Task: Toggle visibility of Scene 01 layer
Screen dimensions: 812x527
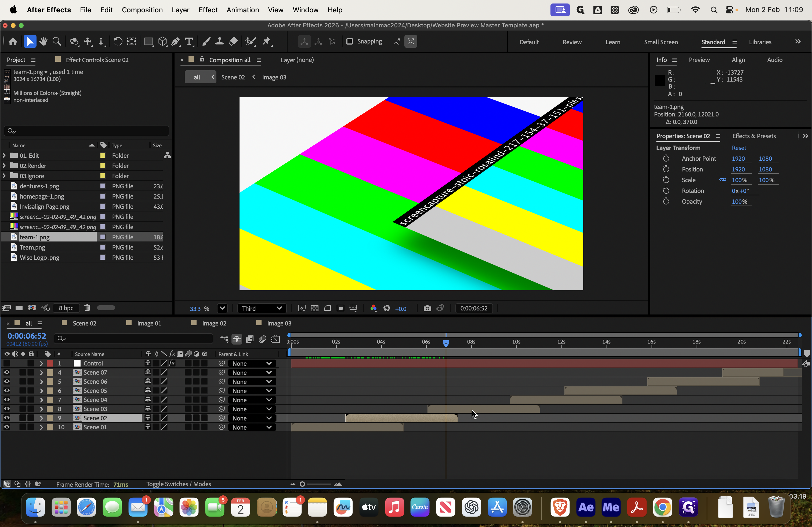Action: (7, 427)
